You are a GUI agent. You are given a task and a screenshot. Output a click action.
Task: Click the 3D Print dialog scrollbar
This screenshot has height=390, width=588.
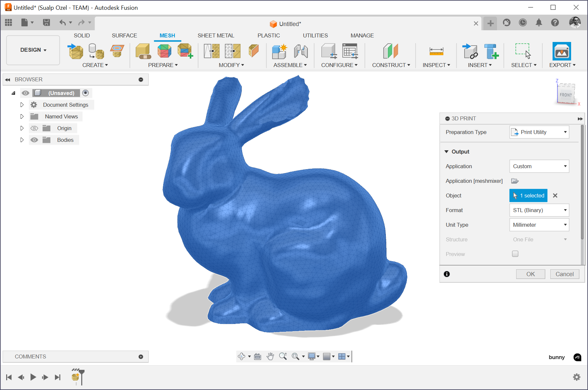582,182
